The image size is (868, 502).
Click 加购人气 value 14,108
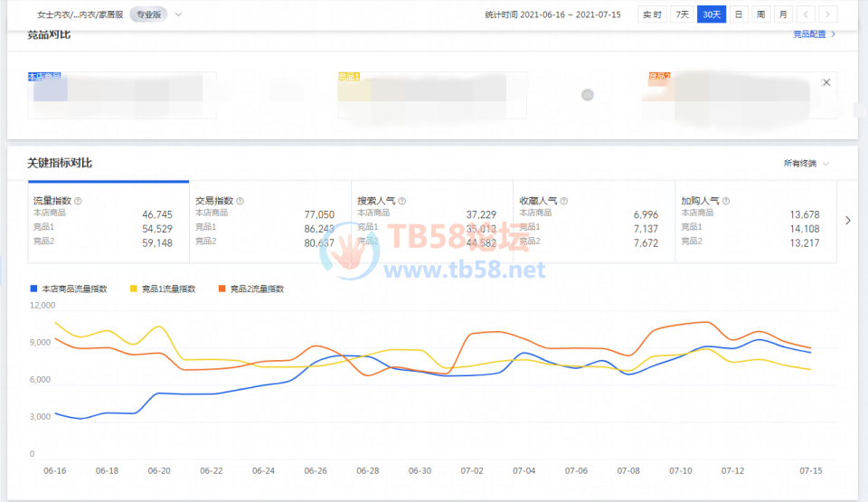(x=805, y=229)
